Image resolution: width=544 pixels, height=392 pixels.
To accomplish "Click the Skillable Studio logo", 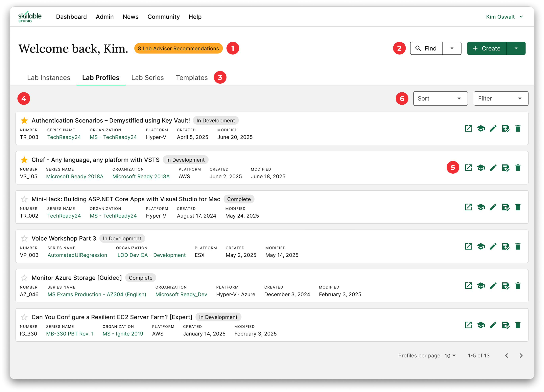I will point(30,17).
